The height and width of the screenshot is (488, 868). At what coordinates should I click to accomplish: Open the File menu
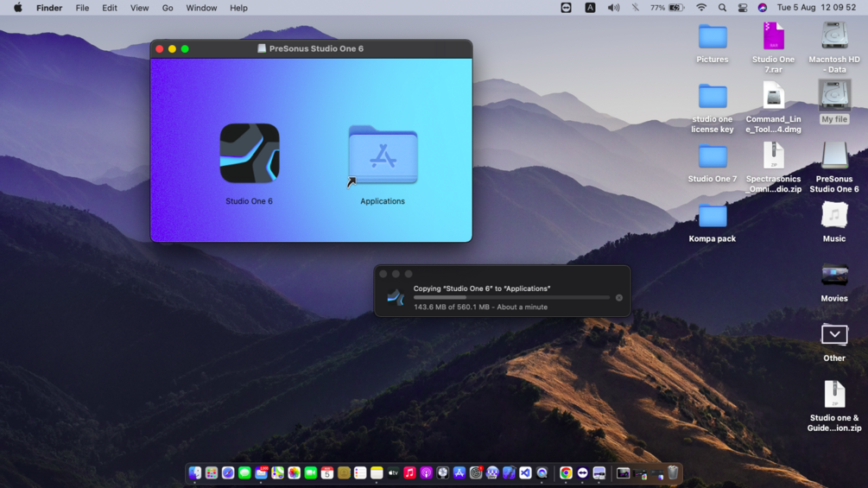pos(83,8)
